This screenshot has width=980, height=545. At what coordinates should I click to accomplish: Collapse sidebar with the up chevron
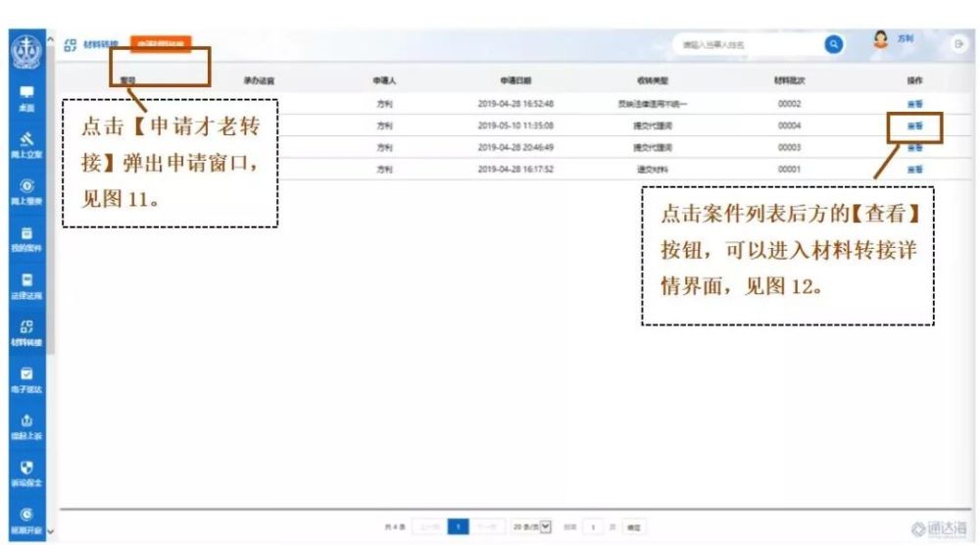(x=51, y=40)
